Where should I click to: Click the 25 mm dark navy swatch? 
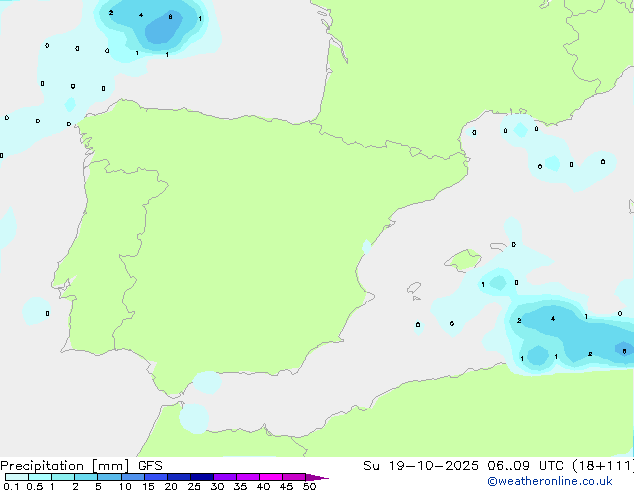pos(202,477)
